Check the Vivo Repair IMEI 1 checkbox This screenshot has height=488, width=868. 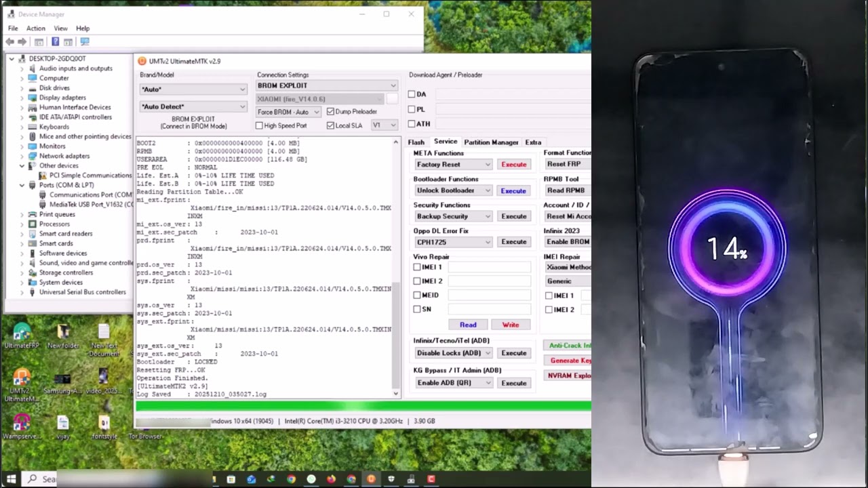tap(417, 267)
